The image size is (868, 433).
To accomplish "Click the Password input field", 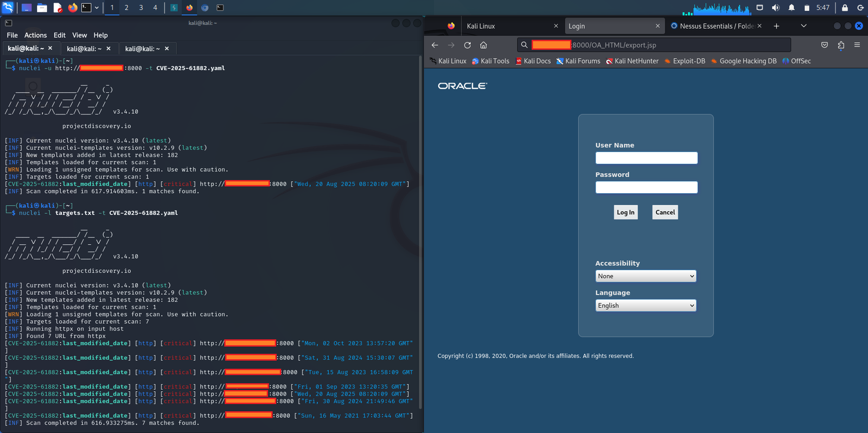I will tap(646, 187).
